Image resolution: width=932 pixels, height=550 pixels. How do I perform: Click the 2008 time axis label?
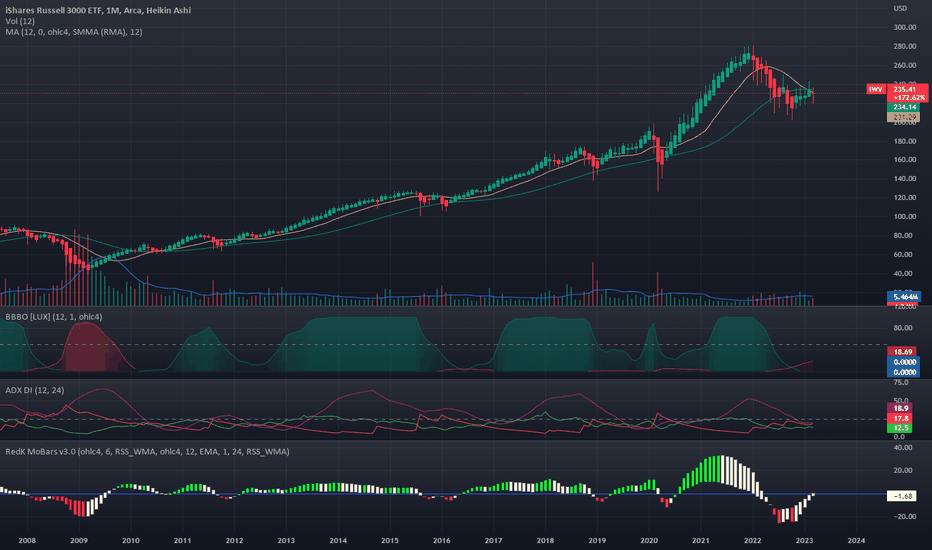click(27, 540)
